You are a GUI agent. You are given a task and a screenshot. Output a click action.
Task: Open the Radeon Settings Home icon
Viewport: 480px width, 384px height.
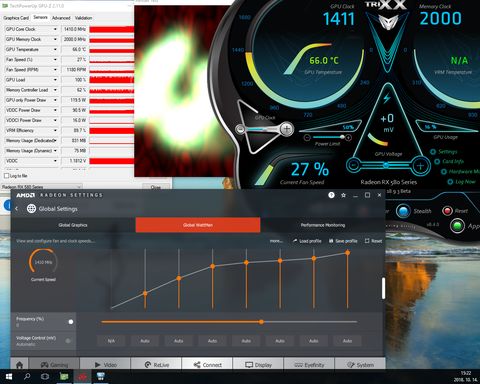[20, 365]
